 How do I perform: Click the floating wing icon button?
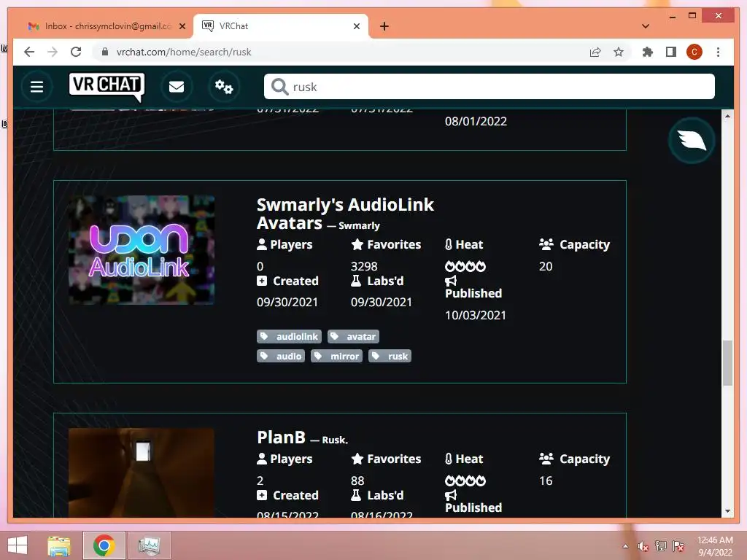point(692,141)
